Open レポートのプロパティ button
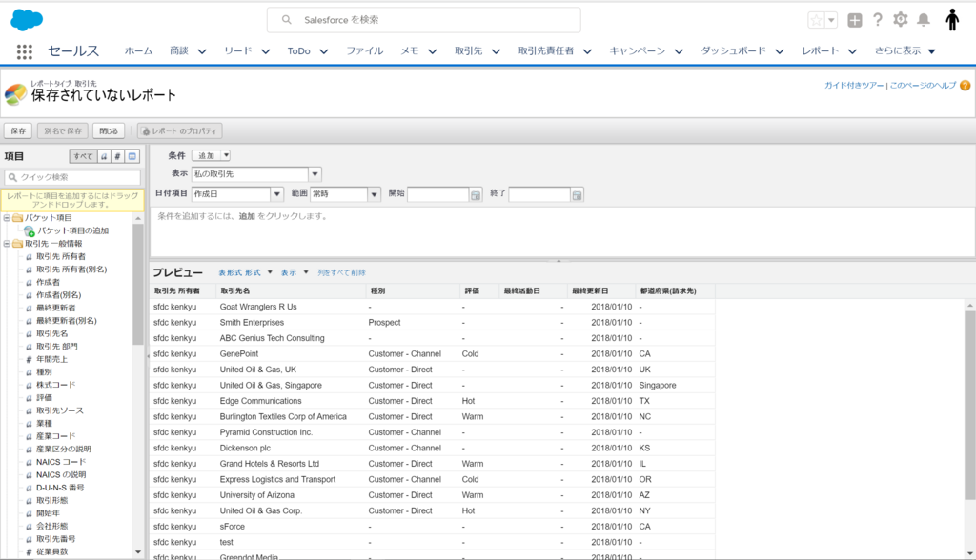 [180, 131]
